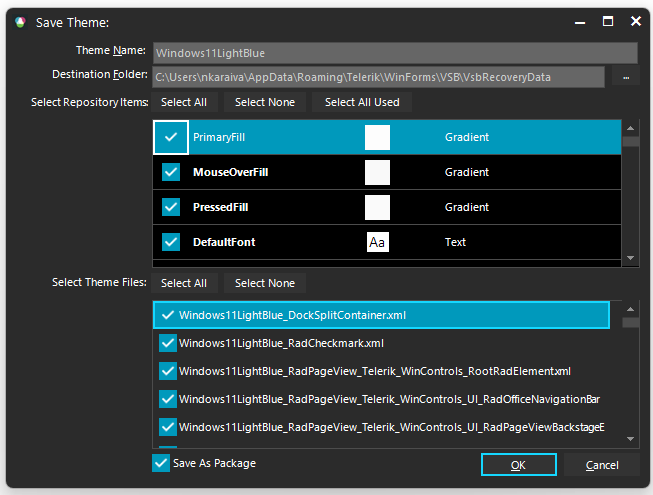Viewport: 653px width, 495px height.
Task: Click repository list scroll up arrow
Action: pyautogui.click(x=631, y=128)
